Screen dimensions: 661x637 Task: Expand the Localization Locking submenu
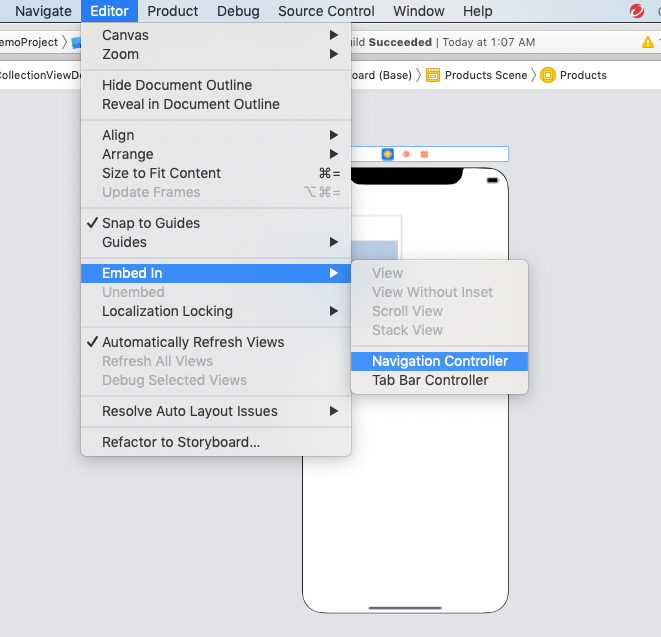(x=216, y=311)
